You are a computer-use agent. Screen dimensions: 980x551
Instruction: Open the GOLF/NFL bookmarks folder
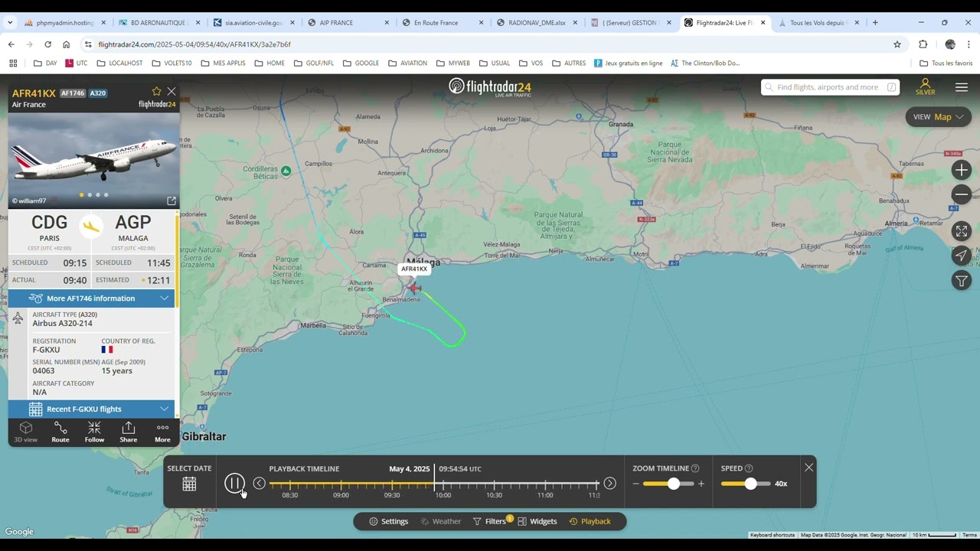pyautogui.click(x=314, y=64)
